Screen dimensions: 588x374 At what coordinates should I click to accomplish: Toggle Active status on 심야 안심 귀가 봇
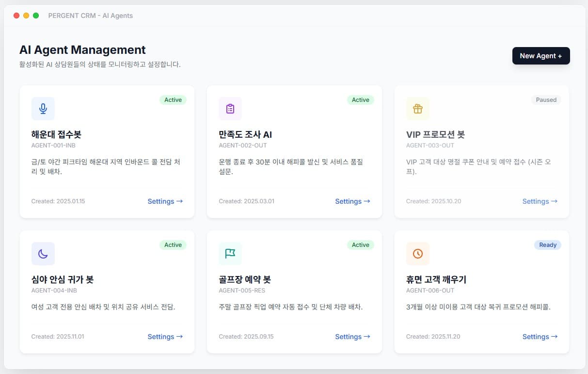pos(173,245)
